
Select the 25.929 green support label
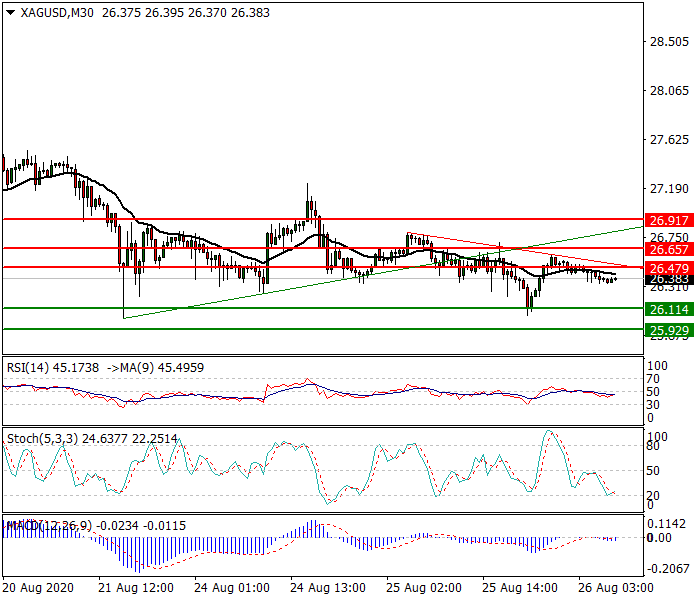point(669,330)
